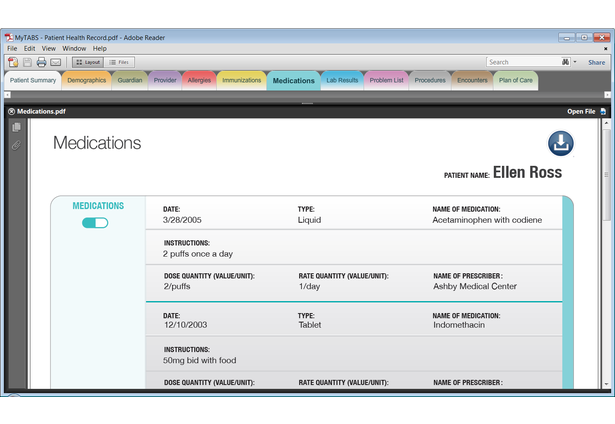This screenshot has width=615, height=424.
Task: Open the attachments paperclip panel icon
Action: click(16, 145)
